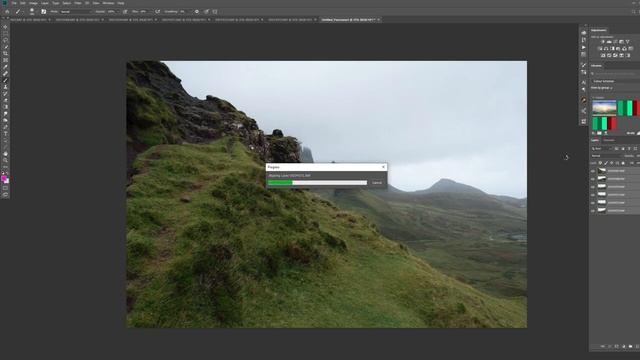Toggle visibility of the fifth layer

click(x=593, y=203)
